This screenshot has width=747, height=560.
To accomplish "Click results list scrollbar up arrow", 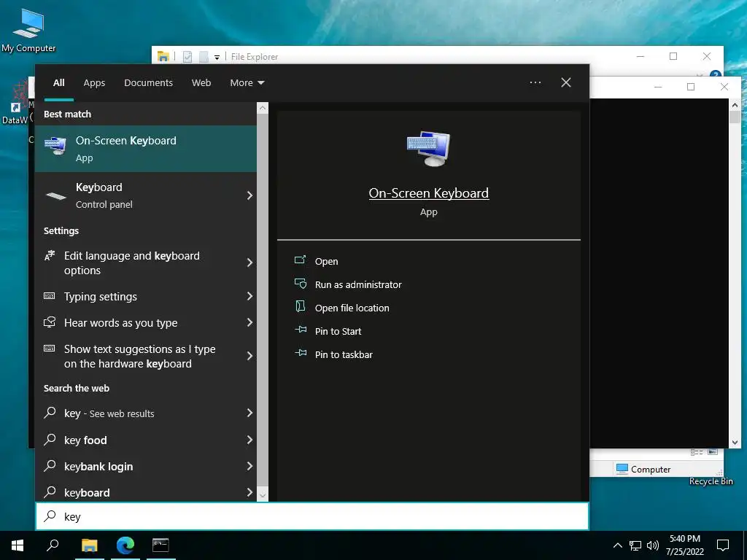I will (x=263, y=108).
